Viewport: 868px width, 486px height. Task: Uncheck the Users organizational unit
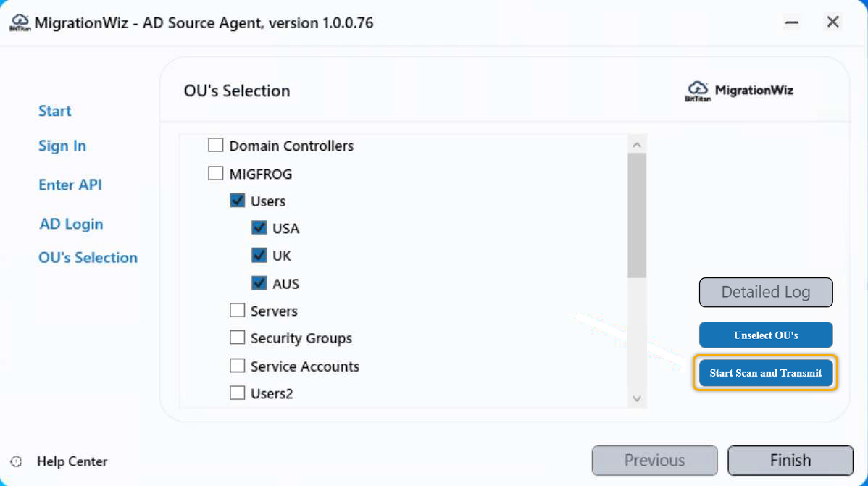(x=237, y=201)
